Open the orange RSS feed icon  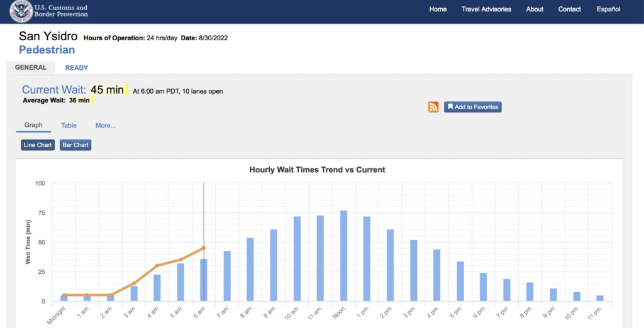click(x=433, y=107)
